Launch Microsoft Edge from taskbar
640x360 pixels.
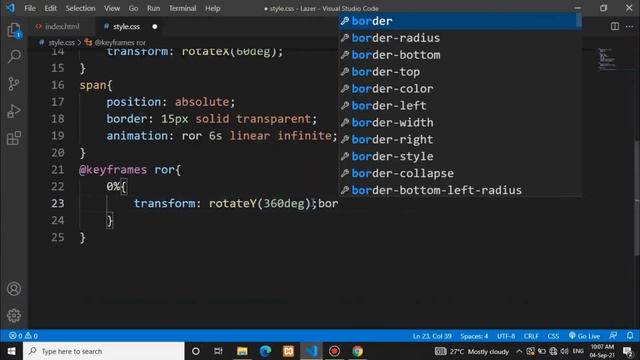coord(265,351)
